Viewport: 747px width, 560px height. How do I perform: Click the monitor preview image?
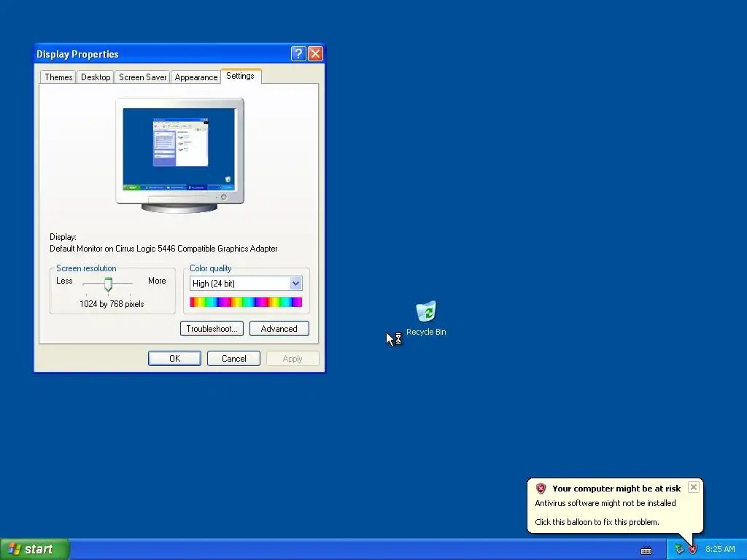[x=179, y=155]
